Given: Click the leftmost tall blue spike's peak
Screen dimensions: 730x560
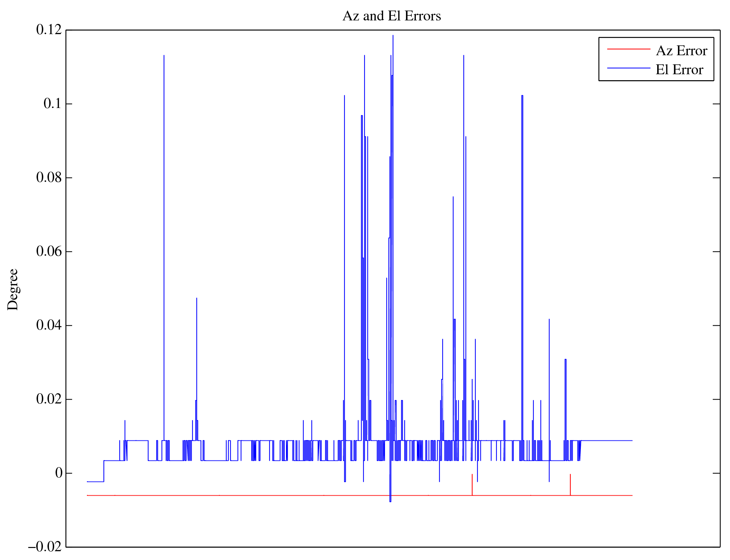Looking at the screenshot, I should [164, 56].
